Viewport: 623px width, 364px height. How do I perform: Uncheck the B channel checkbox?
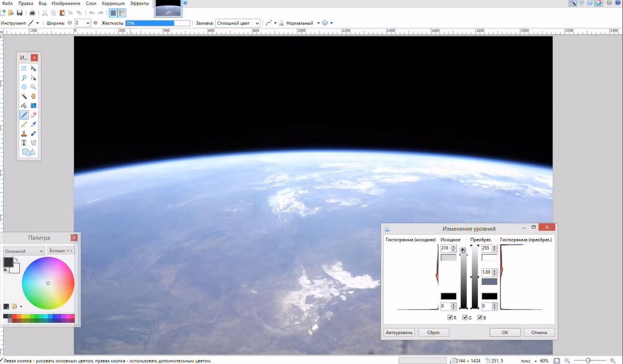[480, 318]
